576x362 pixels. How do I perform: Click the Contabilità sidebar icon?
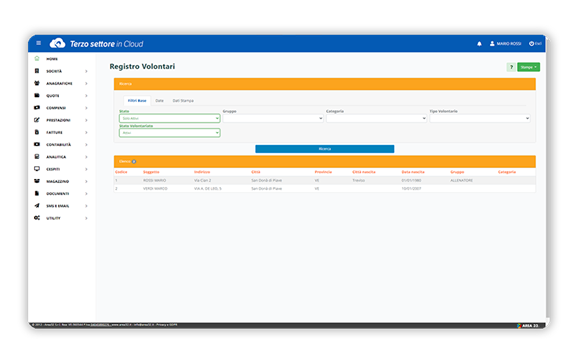[x=37, y=144]
